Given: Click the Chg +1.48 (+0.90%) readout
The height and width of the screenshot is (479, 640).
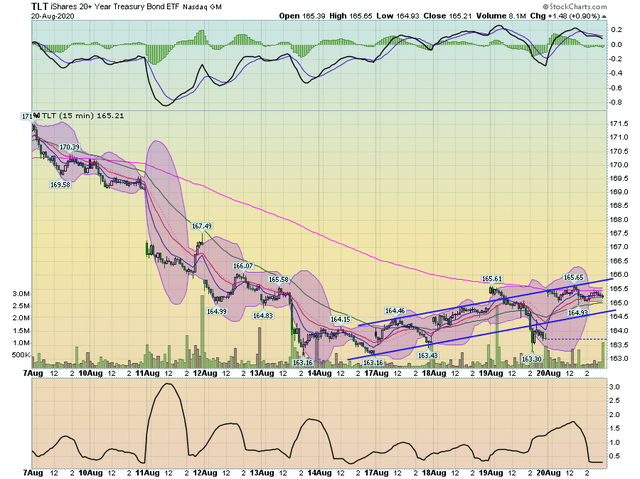Looking at the screenshot, I should pyautogui.click(x=565, y=16).
